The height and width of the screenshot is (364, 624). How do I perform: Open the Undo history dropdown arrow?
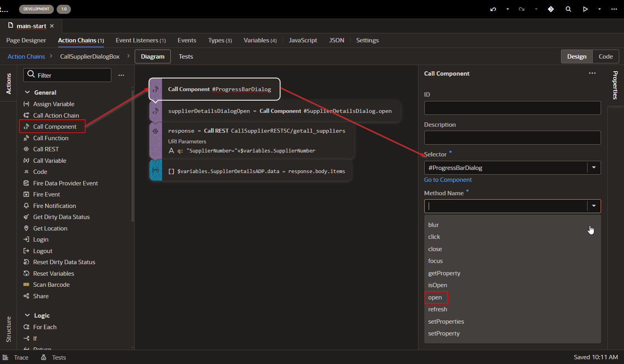[x=508, y=9]
